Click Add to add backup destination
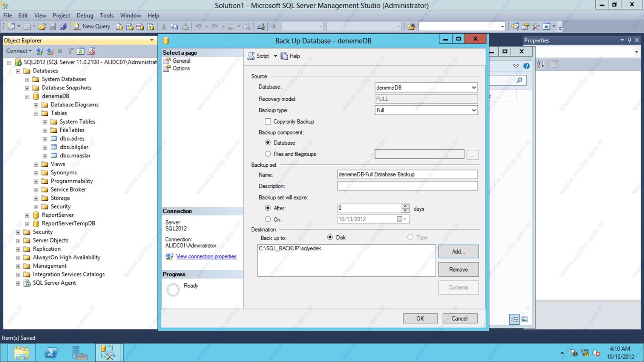644x362 pixels. coord(458,252)
